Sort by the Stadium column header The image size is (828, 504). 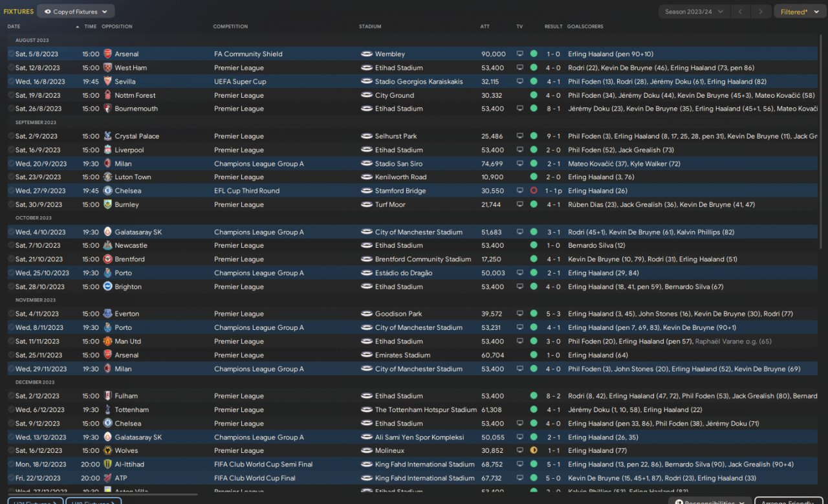coord(370,27)
